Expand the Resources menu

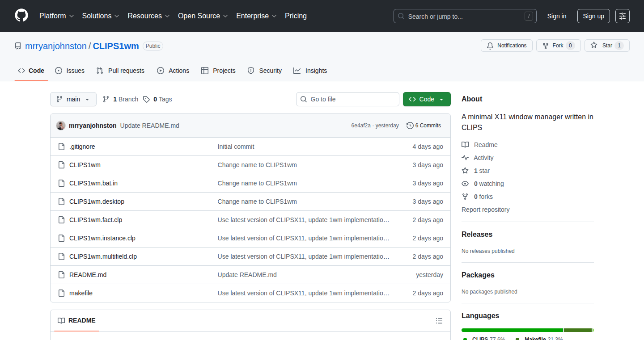pyautogui.click(x=148, y=16)
